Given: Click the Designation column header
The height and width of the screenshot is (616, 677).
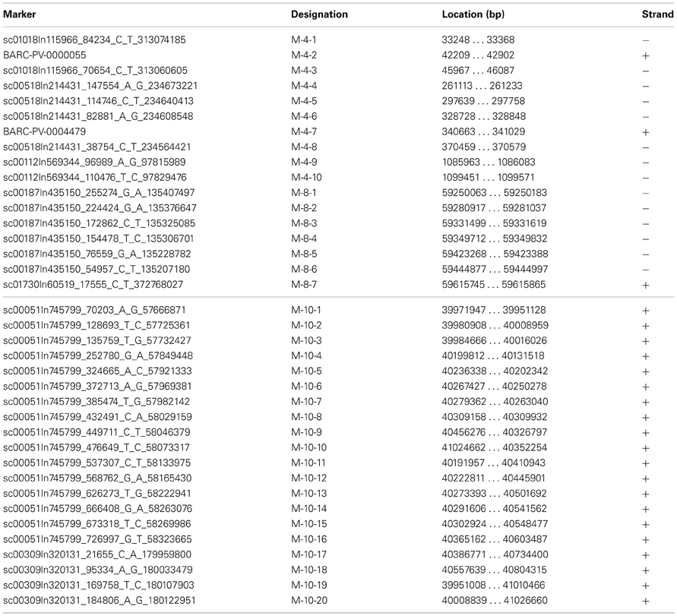Looking at the screenshot, I should pos(319,14).
